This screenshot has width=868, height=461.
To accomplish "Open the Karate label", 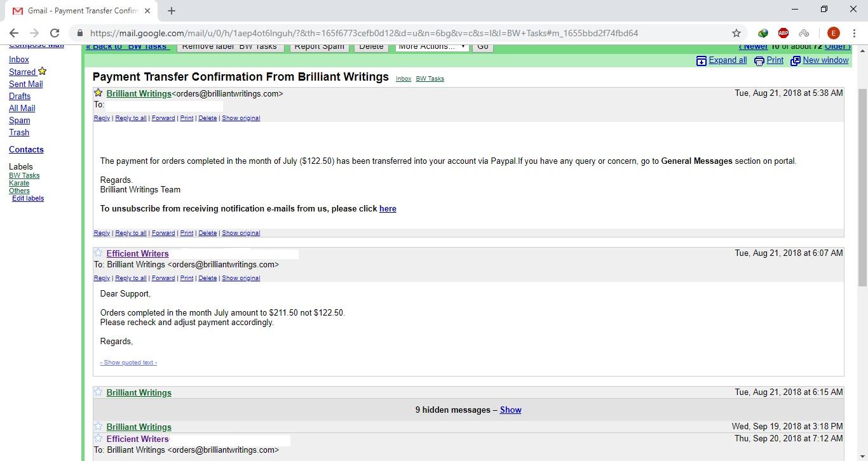I will [x=19, y=183].
